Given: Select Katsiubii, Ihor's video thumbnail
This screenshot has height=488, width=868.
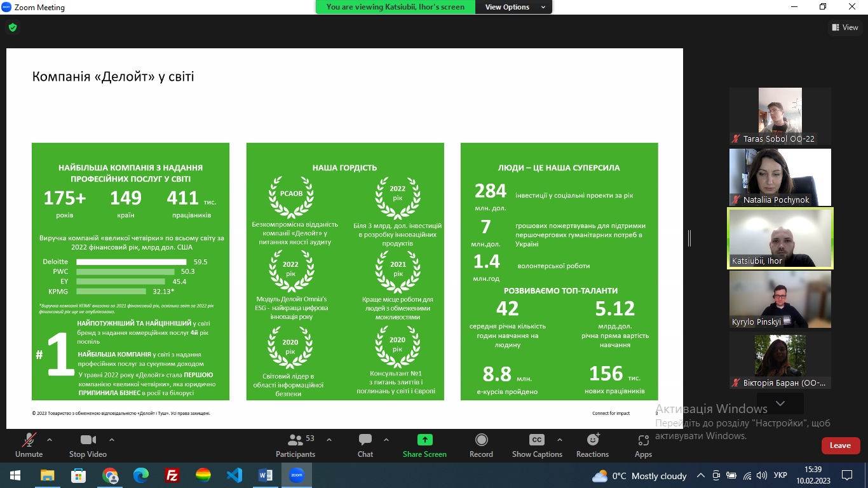Looking at the screenshot, I should click(780, 238).
